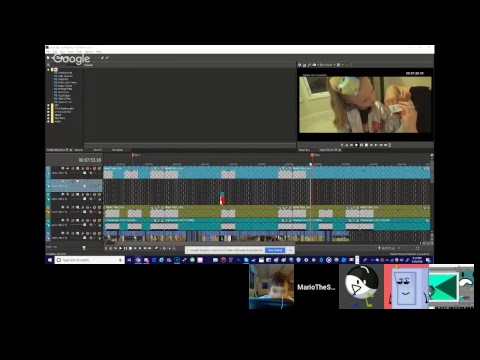480x360 pixels.
Task: Select the small red clip on the timeline
Action: 222,200
